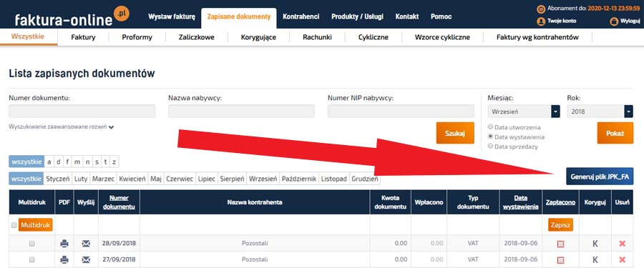Image resolution: width=644 pixels, height=268 pixels.
Task: Focus the Numer dokumentu input field
Action: click(x=82, y=111)
